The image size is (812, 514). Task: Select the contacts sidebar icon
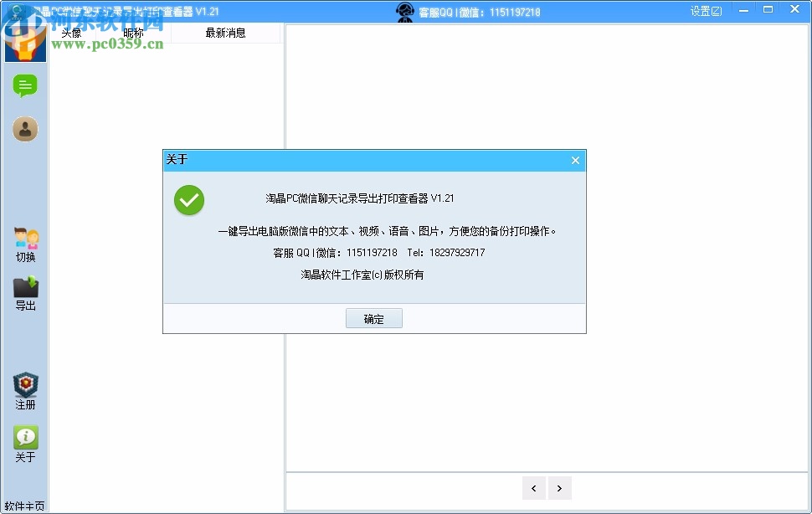point(25,128)
